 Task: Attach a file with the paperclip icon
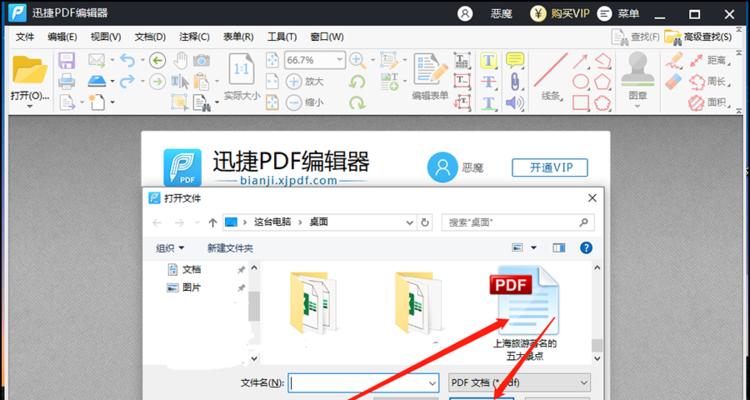(x=515, y=81)
